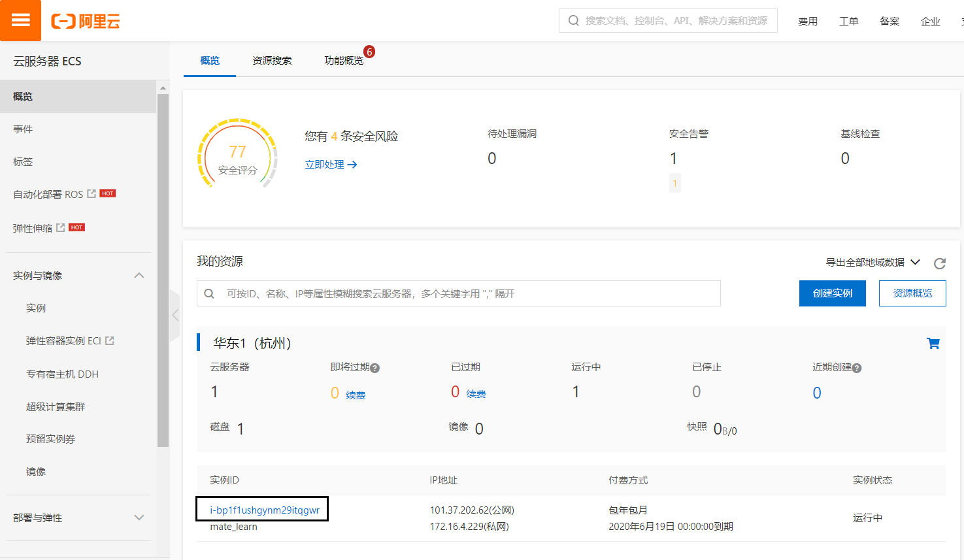The height and width of the screenshot is (560, 964).
Task: Click the resource fuzzy search input
Action: (x=459, y=293)
